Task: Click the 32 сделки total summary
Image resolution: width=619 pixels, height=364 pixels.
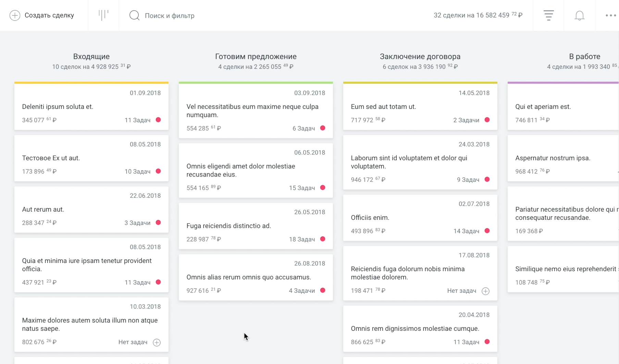Action: 478,15
